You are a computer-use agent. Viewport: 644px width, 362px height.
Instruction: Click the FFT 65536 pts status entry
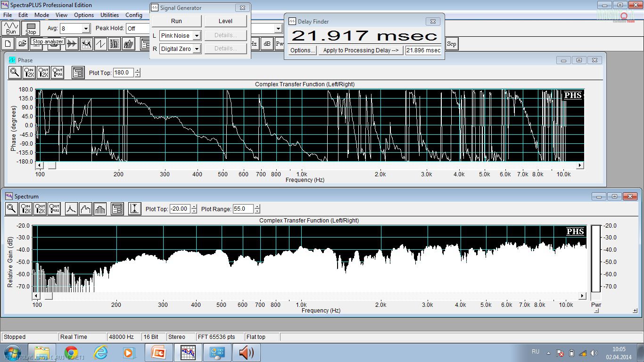tap(219, 337)
